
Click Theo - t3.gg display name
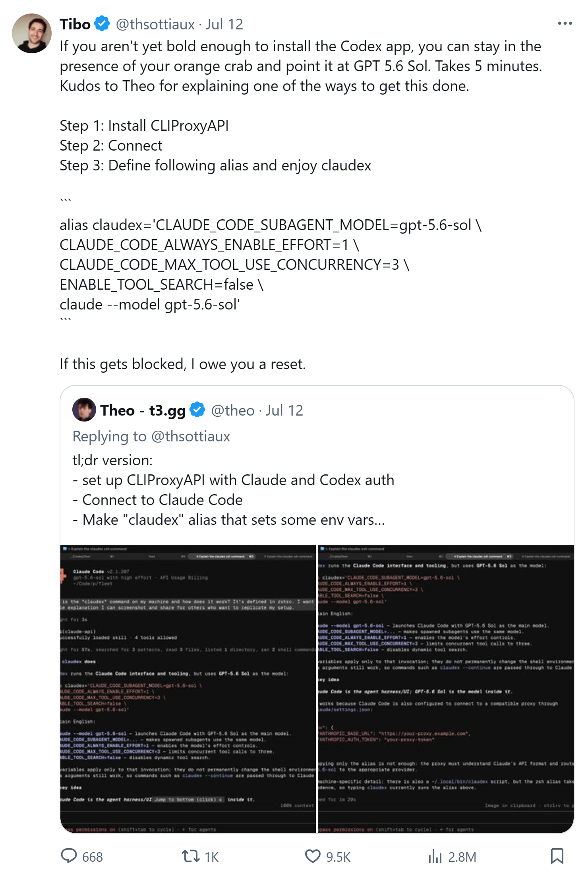tap(143, 410)
